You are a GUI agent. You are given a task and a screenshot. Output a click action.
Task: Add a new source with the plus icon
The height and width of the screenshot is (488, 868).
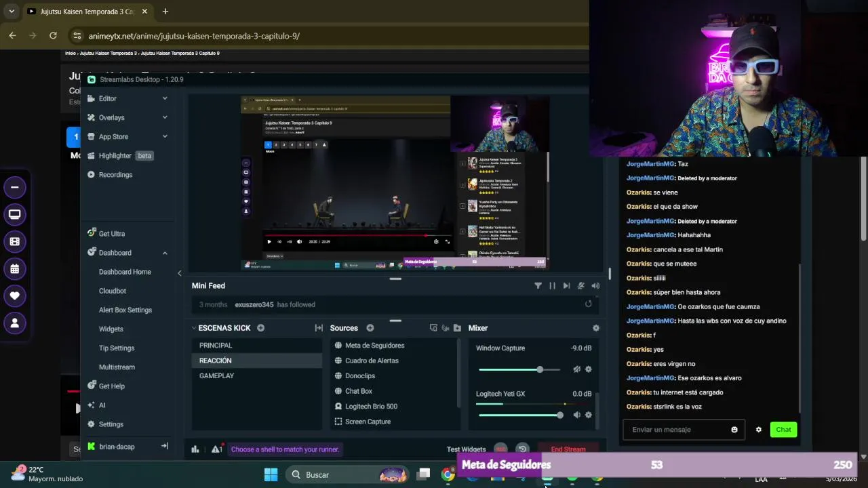point(370,328)
